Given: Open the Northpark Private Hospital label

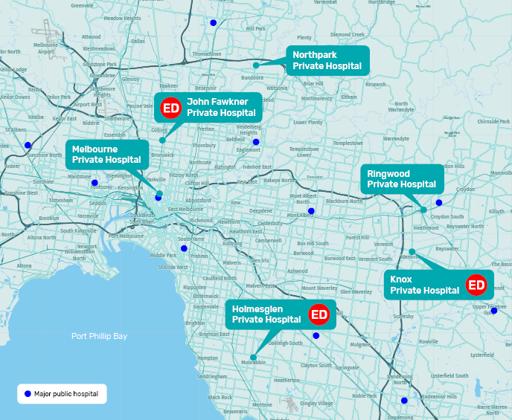Looking at the screenshot, I should coord(327,60).
